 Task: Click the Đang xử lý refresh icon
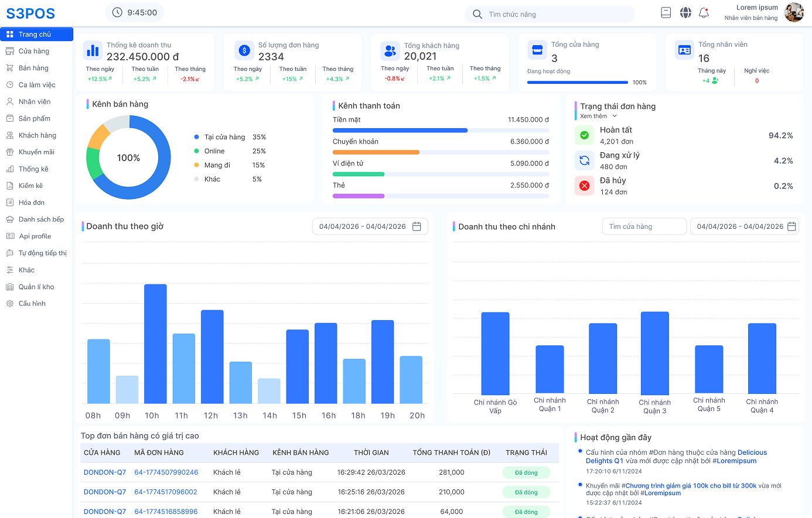pyautogui.click(x=584, y=160)
